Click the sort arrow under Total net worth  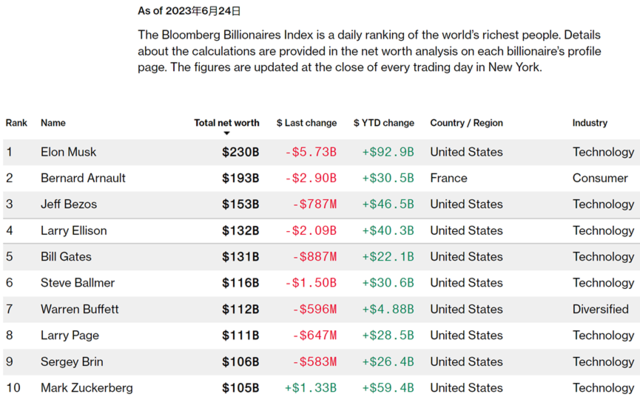pos(227,133)
